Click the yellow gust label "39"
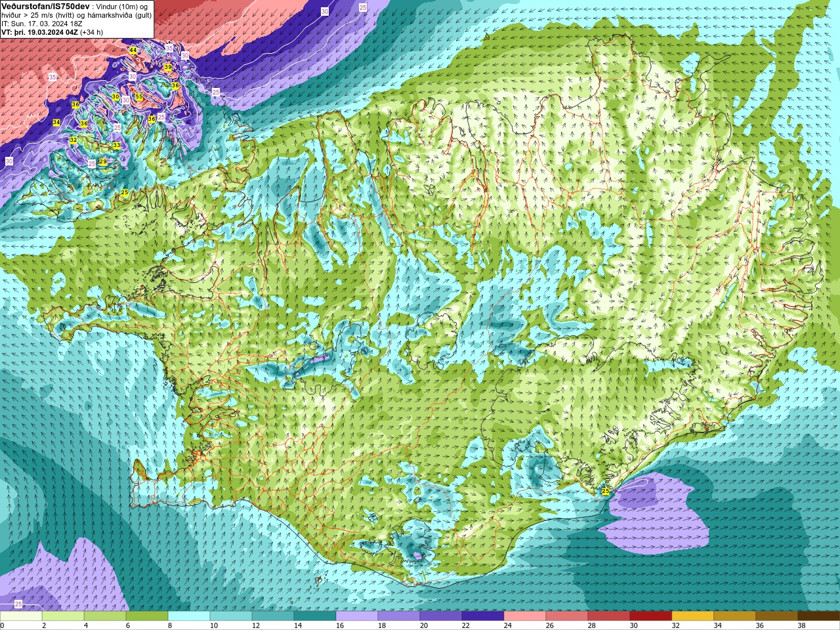The image size is (840, 630). point(167,68)
